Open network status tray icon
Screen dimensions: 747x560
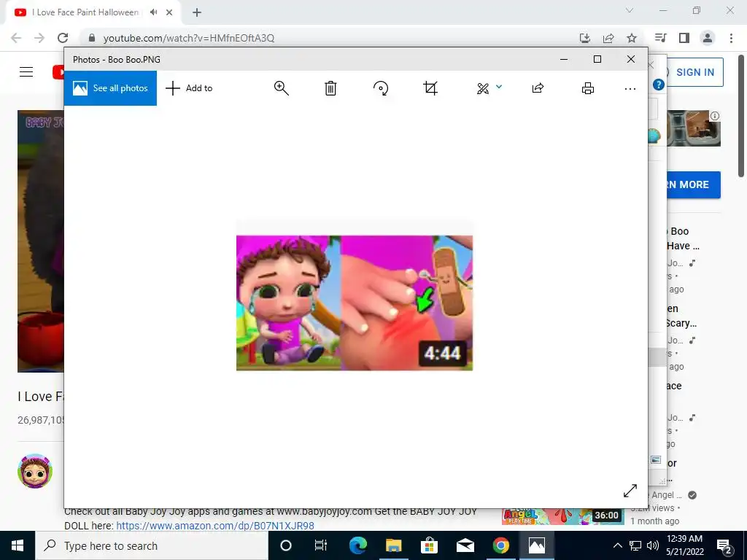click(x=635, y=545)
